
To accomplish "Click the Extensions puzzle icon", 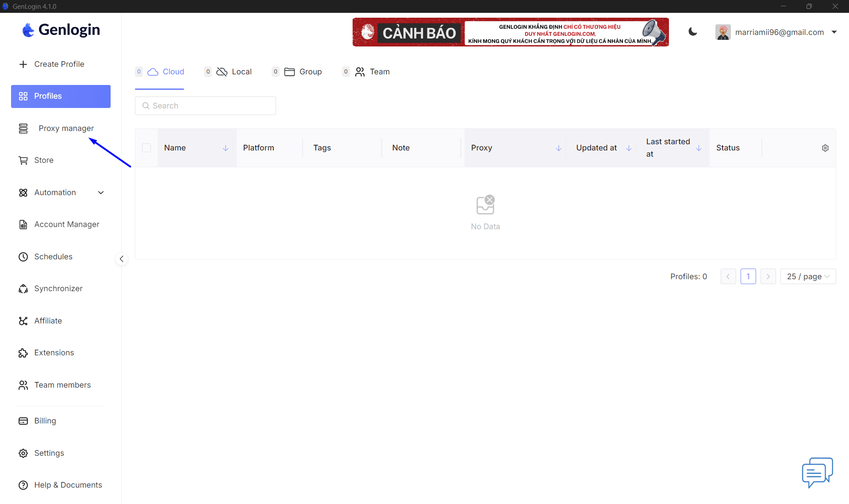I will (x=23, y=353).
